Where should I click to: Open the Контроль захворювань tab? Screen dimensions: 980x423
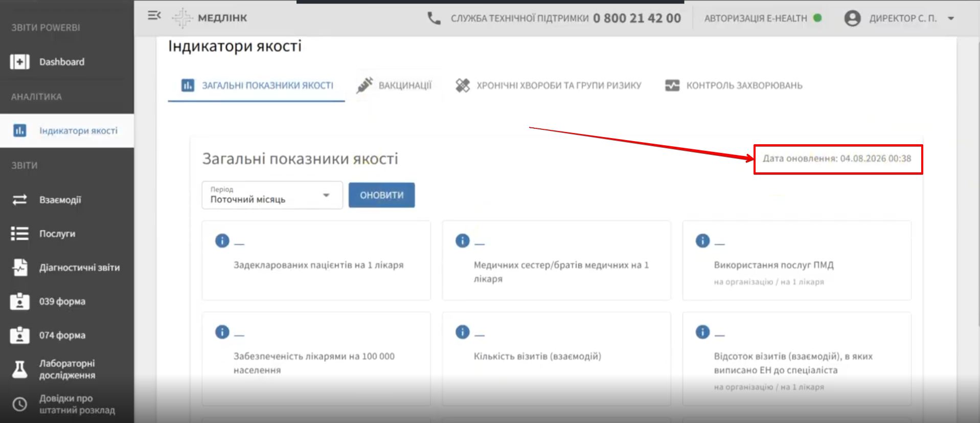coord(734,85)
